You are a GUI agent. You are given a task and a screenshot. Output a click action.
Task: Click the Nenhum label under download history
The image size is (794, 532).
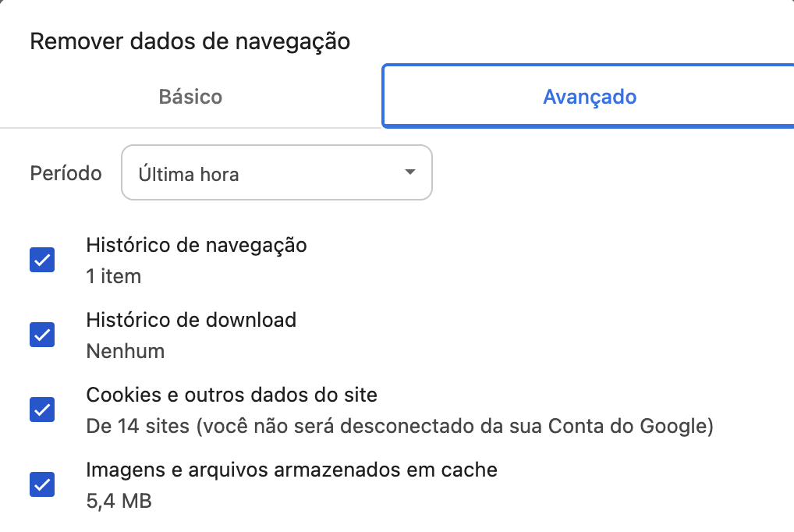(x=125, y=351)
